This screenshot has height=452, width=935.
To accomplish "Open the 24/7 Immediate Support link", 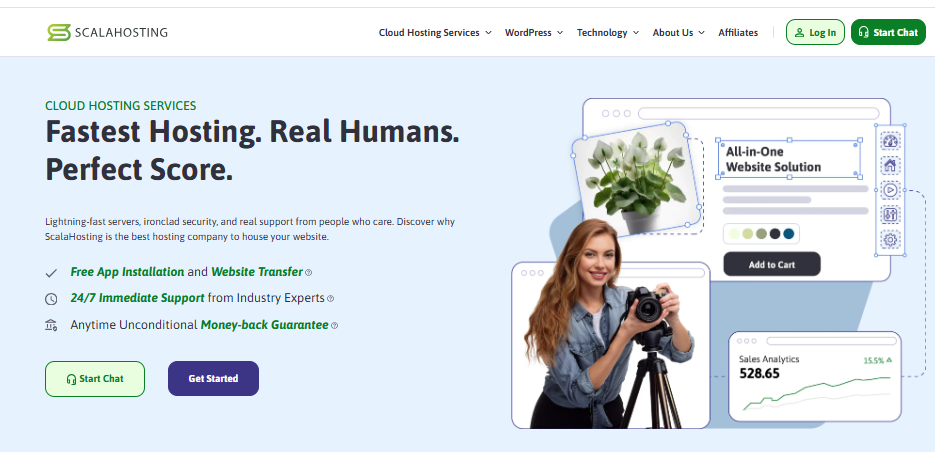I will pos(137,298).
